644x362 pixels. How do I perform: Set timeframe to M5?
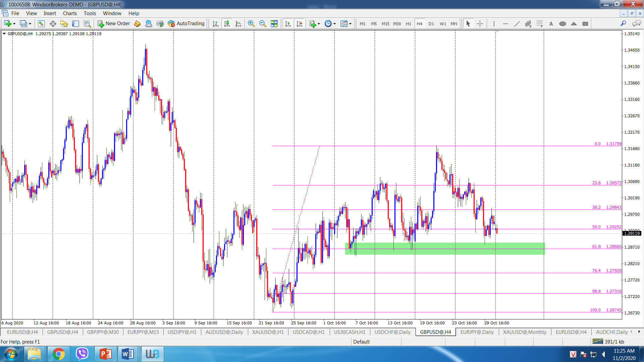[374, 24]
